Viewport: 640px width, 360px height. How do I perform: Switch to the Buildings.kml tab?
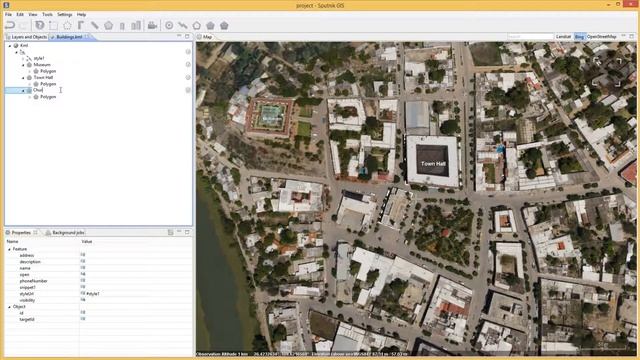pos(69,37)
